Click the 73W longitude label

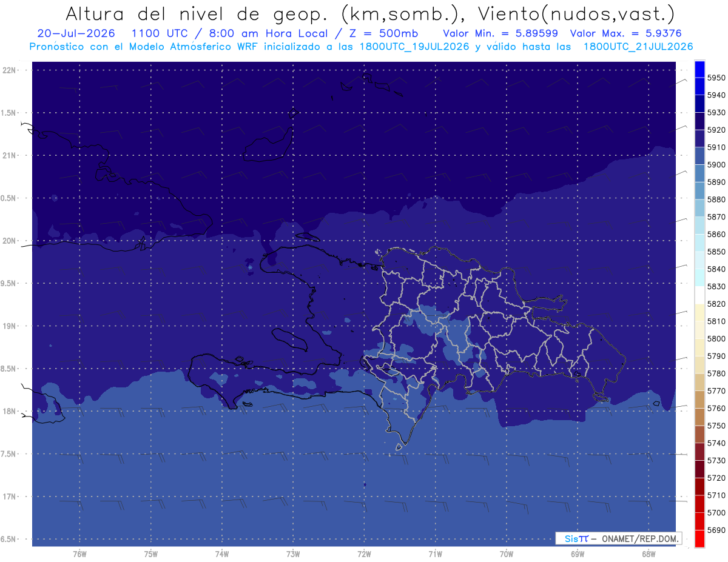click(x=293, y=554)
